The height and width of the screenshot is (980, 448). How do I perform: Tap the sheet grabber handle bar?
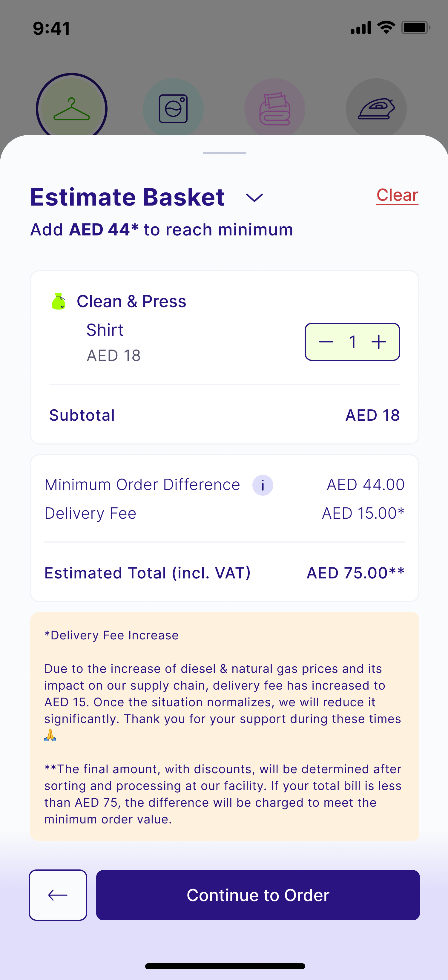pyautogui.click(x=224, y=153)
